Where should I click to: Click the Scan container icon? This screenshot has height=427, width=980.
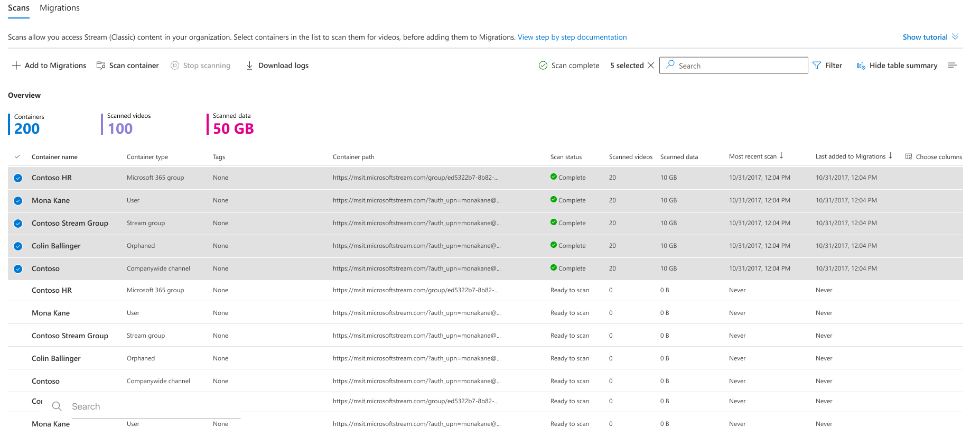(101, 66)
